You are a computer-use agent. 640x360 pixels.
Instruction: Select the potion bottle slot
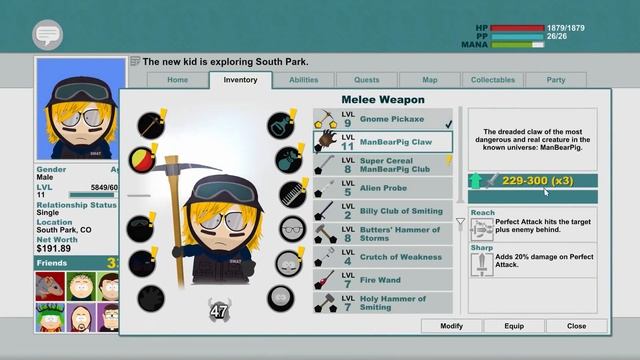[281, 125]
